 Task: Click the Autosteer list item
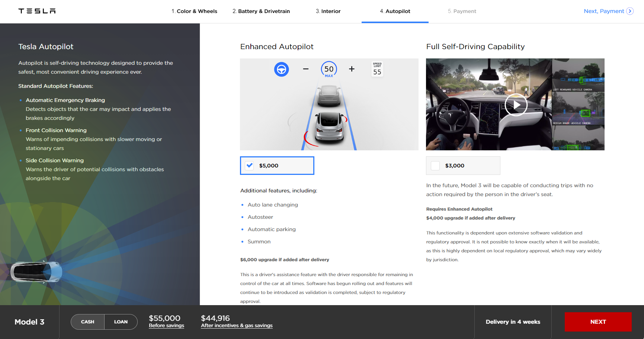260,217
